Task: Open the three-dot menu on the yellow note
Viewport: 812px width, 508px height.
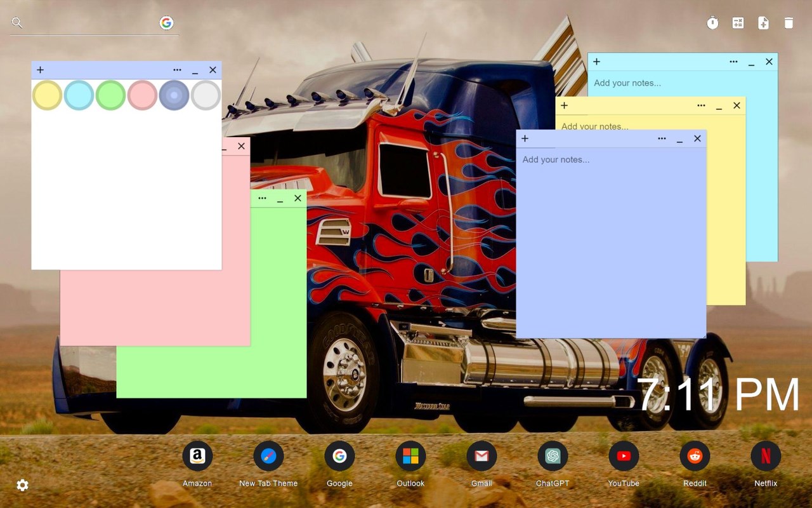Action: 701,105
